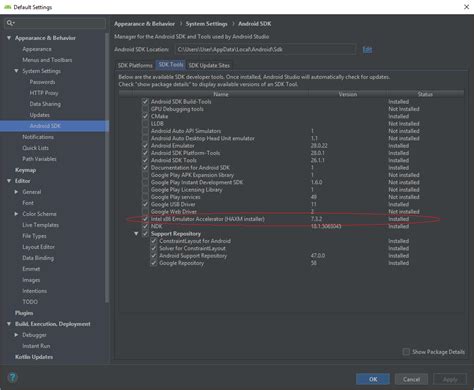Image resolution: width=474 pixels, height=390 pixels.
Task: Open Menus and Toolbars settings
Action: tap(47, 60)
